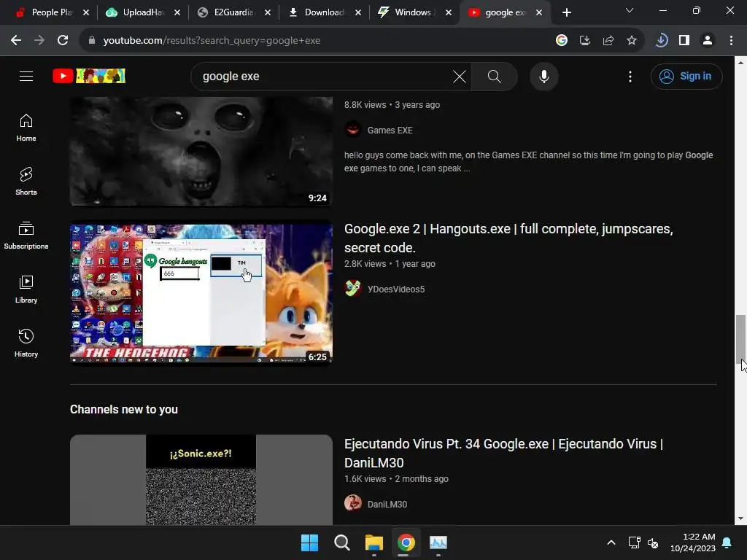Play the Google hangouts 6:25 thumbnail
Screen dimensions: 747x560
point(201,293)
